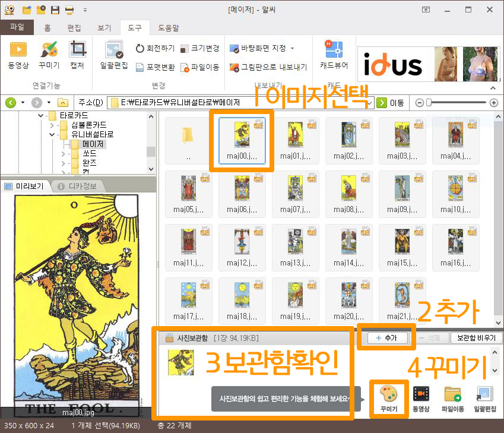Switch to the 편집 tab
The width and height of the screenshot is (504, 433).
coord(74,28)
